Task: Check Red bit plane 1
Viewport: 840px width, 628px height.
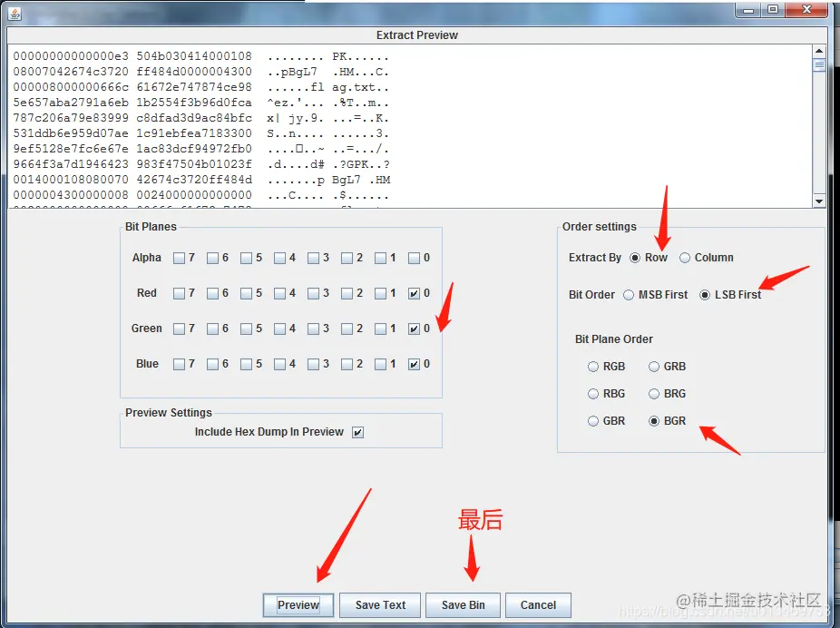Action: tap(380, 294)
